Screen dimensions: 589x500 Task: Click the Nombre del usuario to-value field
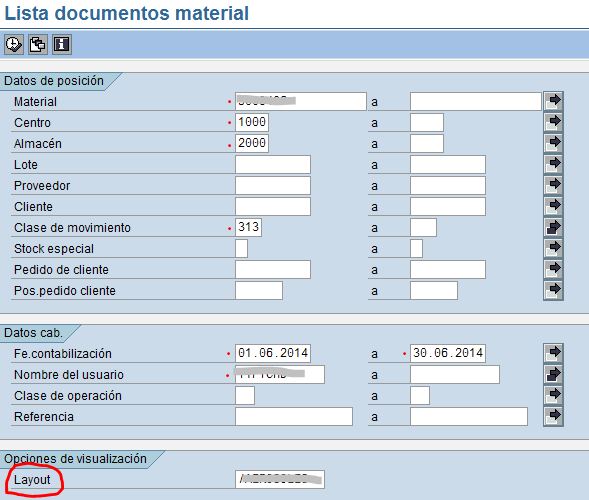click(x=455, y=375)
